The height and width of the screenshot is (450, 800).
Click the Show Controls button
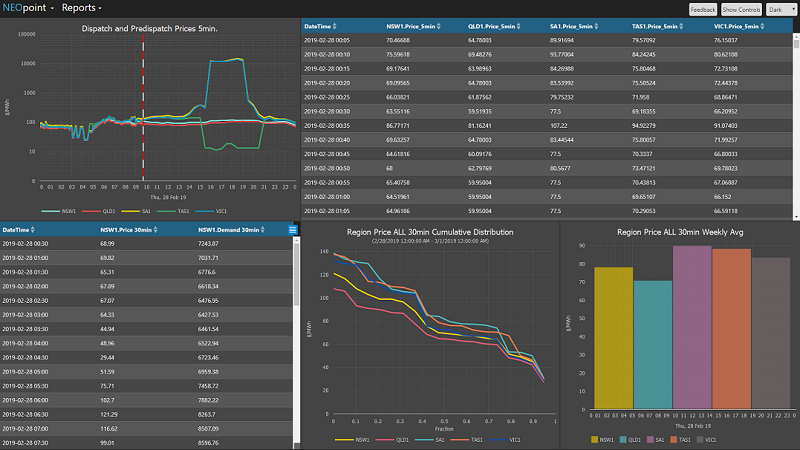(x=741, y=8)
